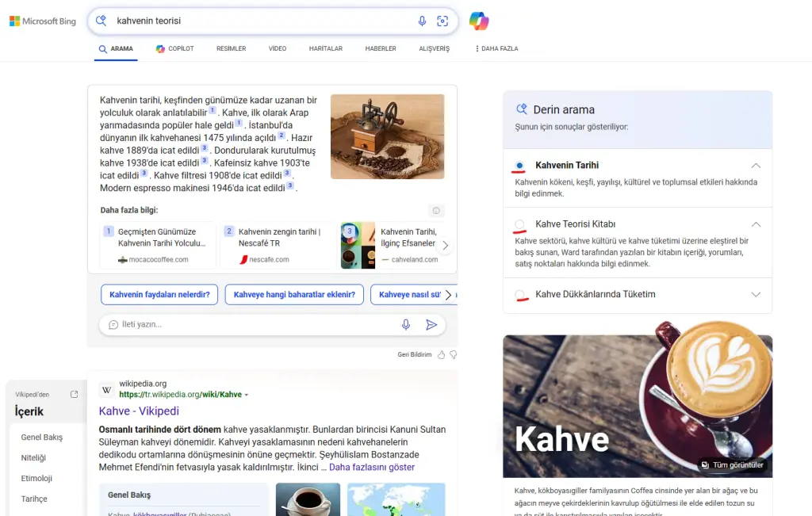Expand Kahve Dükkânlarında Tüketim chevron
Image resolution: width=812 pixels, height=516 pixels.
[x=756, y=295]
